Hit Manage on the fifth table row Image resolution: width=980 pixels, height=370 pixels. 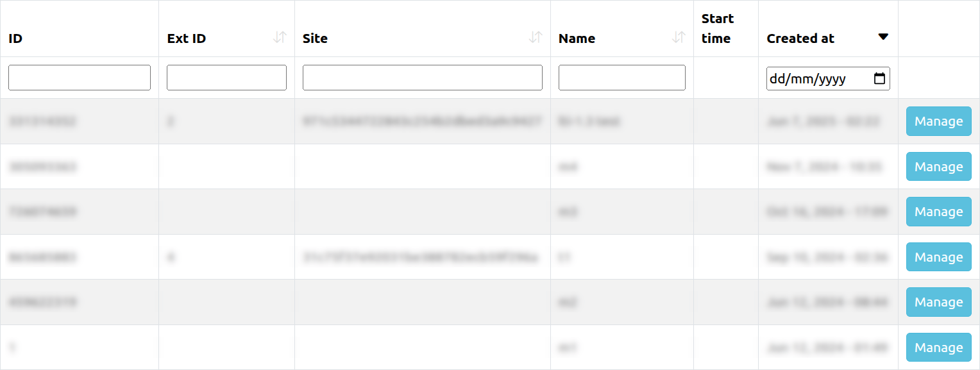[938, 302]
